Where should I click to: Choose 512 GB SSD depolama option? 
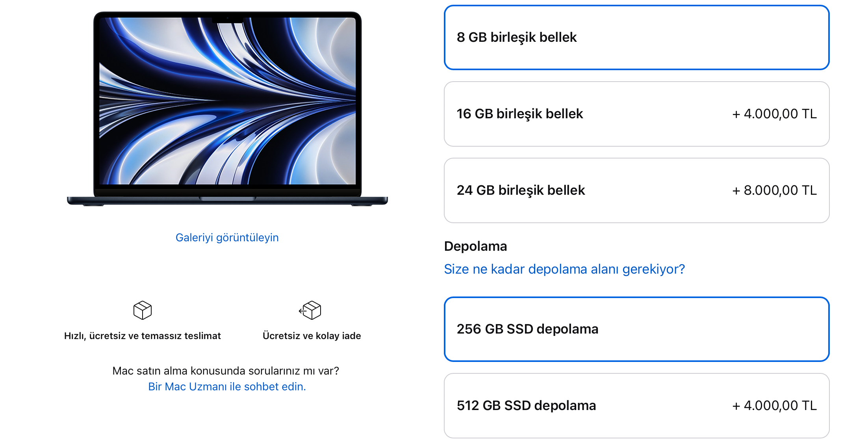click(636, 406)
